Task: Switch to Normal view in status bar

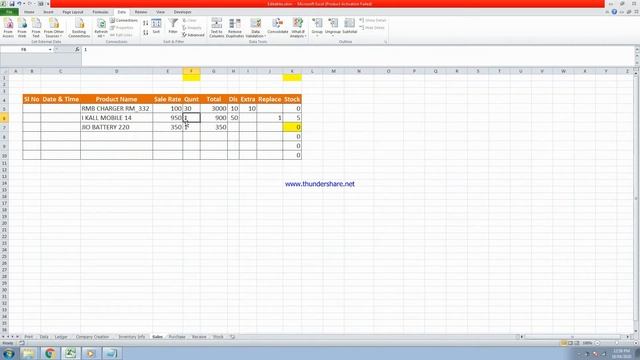Action: point(564,343)
